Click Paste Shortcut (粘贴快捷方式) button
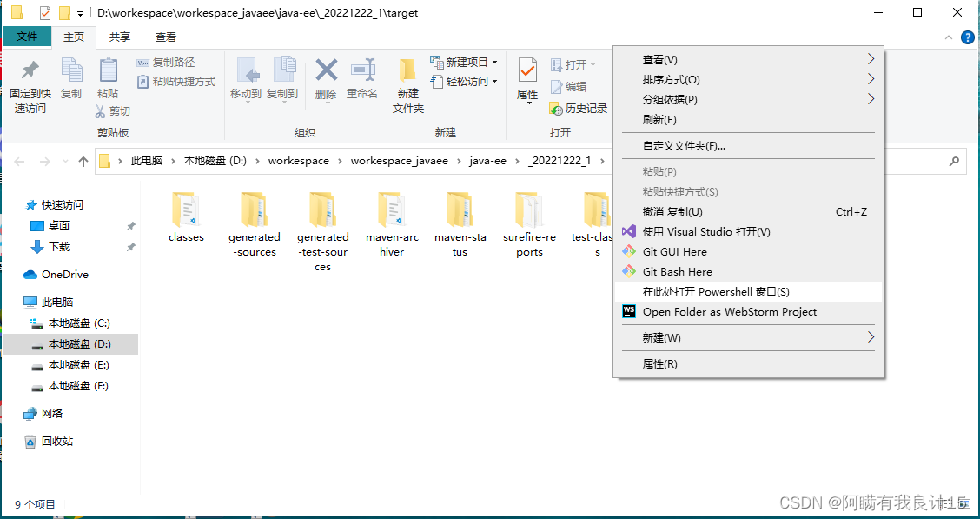Image resolution: width=980 pixels, height=519 pixels. (x=175, y=82)
